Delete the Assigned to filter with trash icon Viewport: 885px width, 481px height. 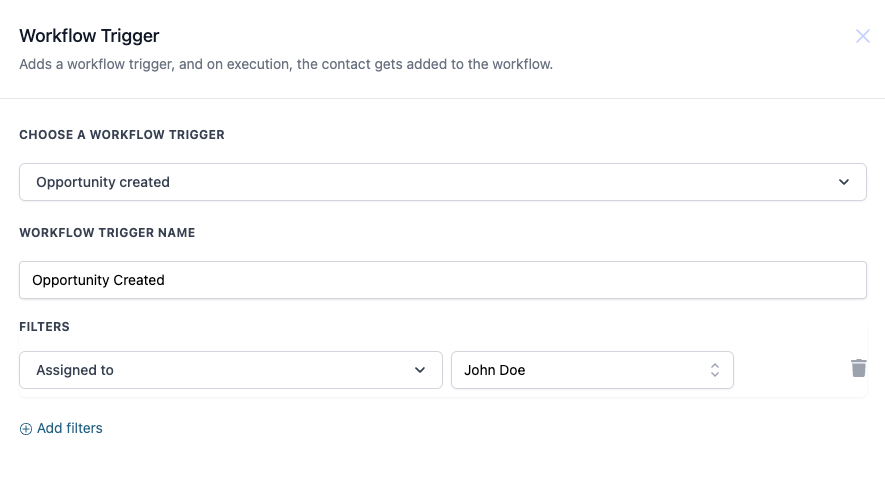click(858, 368)
